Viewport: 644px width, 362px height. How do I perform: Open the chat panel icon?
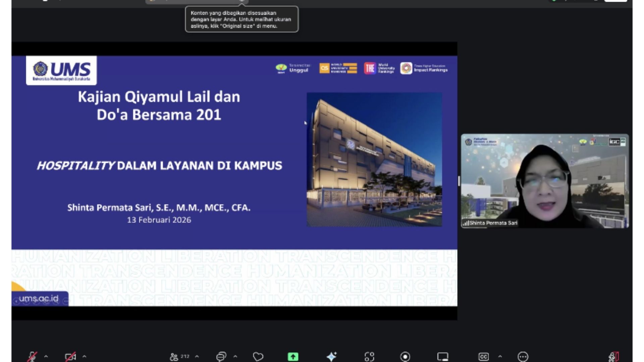point(221,357)
